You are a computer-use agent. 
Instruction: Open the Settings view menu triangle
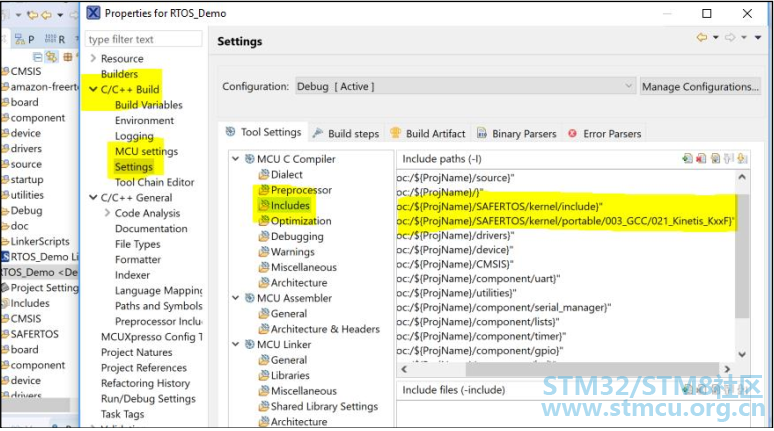point(758,38)
